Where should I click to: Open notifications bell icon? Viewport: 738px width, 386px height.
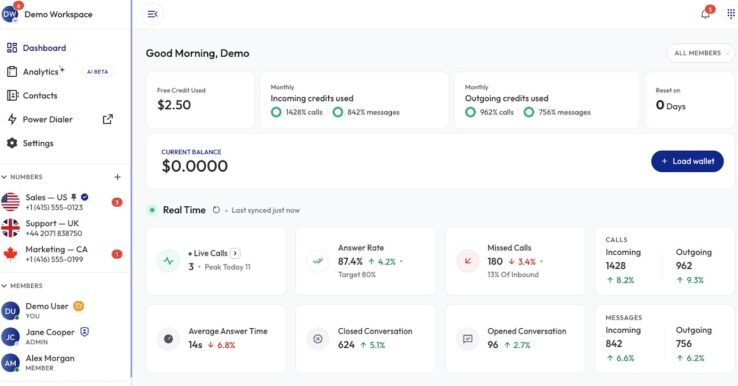coord(705,14)
